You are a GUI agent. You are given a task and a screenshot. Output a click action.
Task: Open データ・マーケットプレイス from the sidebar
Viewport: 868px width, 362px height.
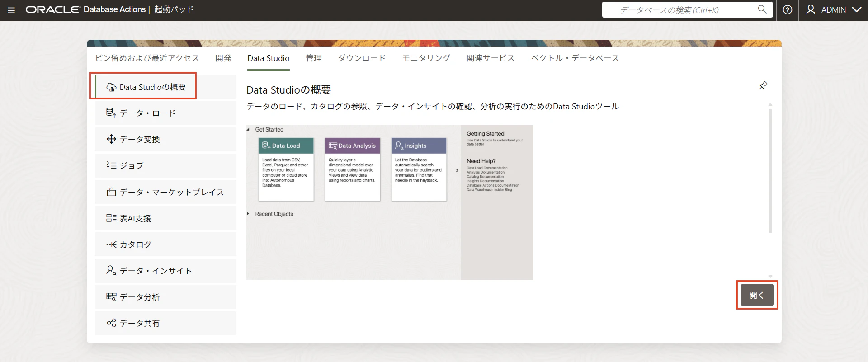point(165,192)
